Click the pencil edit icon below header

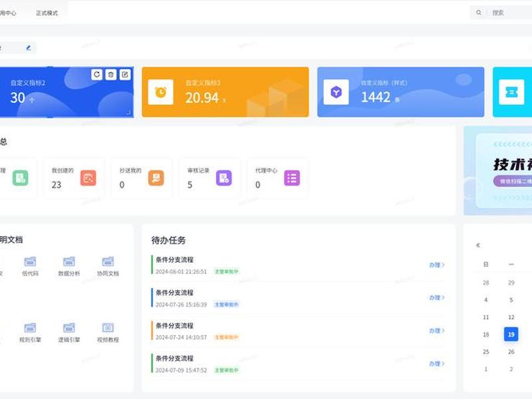(29, 48)
